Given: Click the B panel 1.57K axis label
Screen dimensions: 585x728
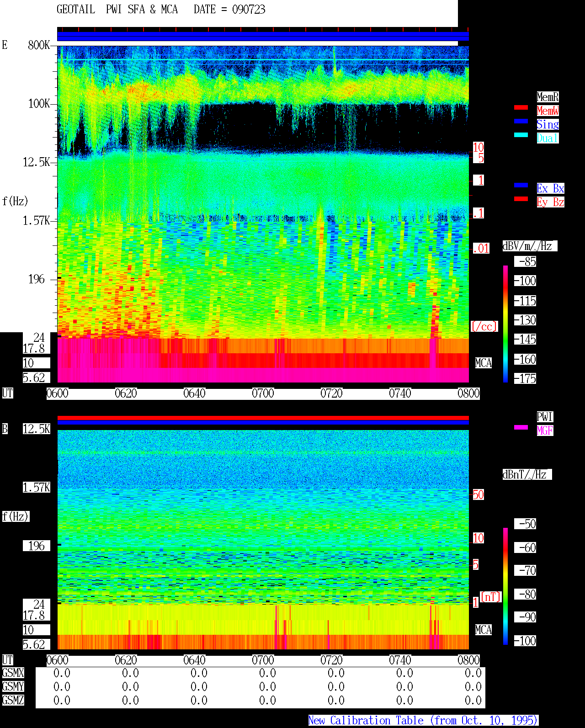Looking at the screenshot, I should (37, 487).
